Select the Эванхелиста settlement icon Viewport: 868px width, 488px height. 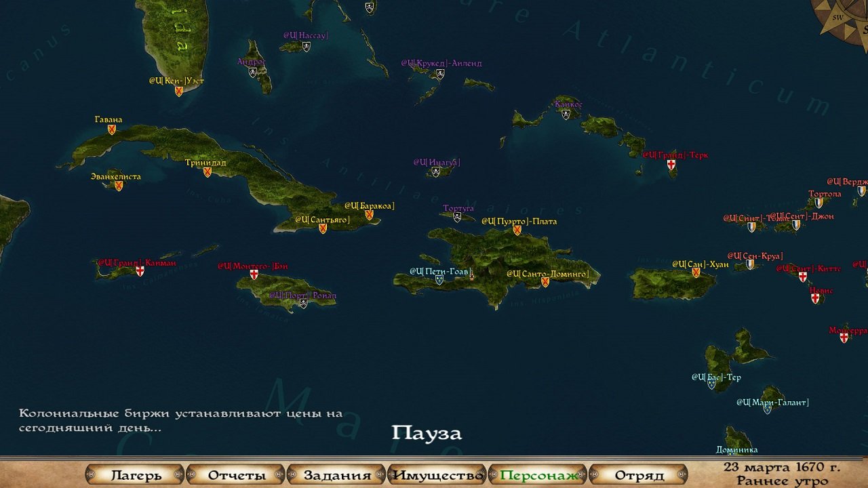(119, 186)
